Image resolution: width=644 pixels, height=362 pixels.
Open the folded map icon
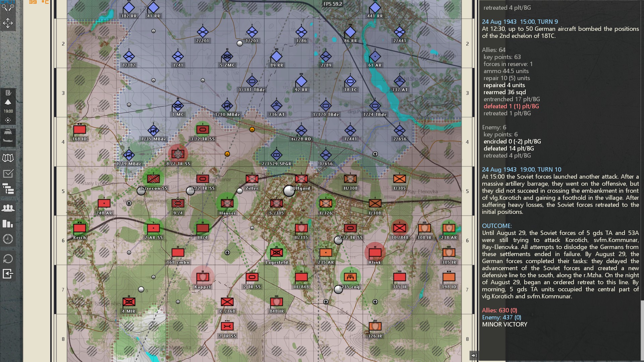pyautogui.click(x=8, y=158)
